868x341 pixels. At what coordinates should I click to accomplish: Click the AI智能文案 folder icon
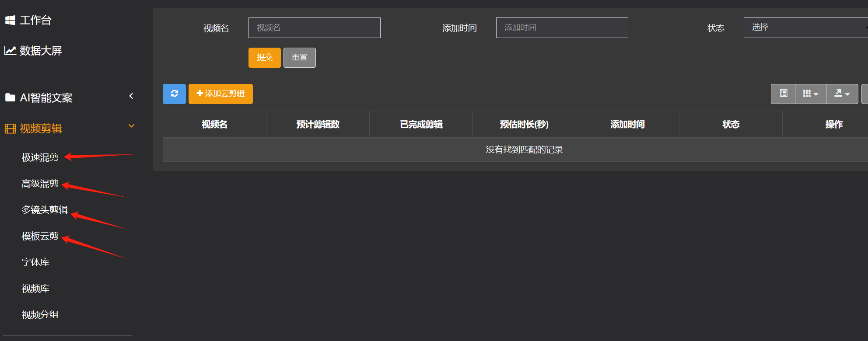[x=10, y=97]
